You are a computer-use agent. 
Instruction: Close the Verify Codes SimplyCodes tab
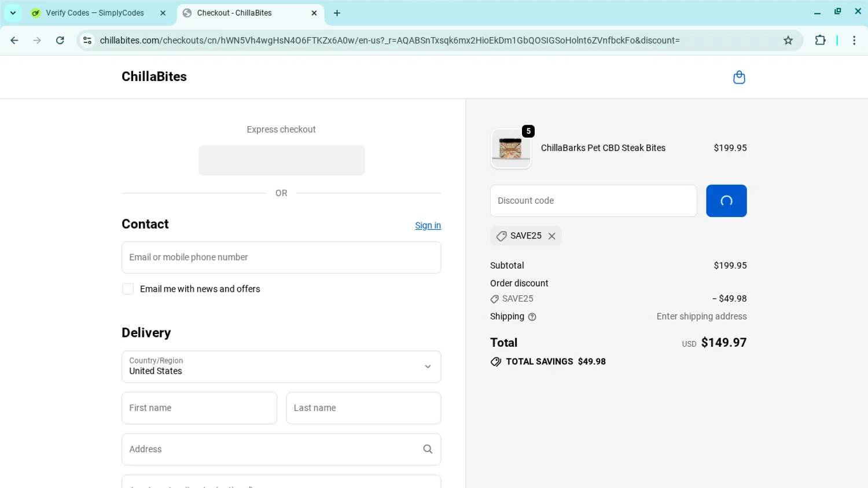click(x=163, y=13)
